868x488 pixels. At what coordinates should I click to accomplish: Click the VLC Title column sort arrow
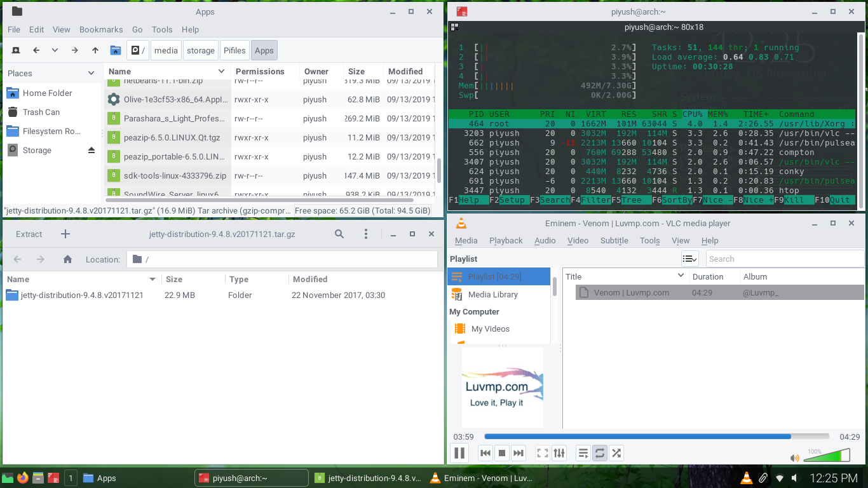(681, 276)
